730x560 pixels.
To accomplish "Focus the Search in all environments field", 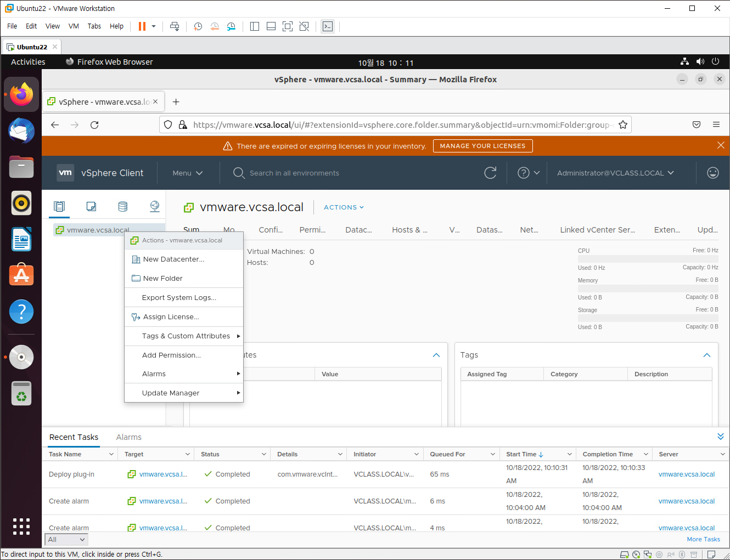I will pyautogui.click(x=294, y=173).
